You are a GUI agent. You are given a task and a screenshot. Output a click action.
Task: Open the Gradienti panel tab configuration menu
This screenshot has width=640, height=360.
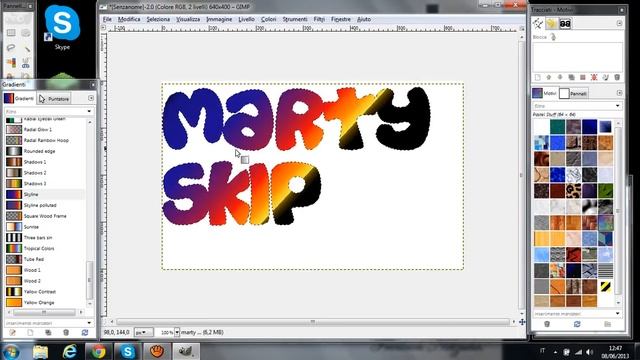coord(91,98)
